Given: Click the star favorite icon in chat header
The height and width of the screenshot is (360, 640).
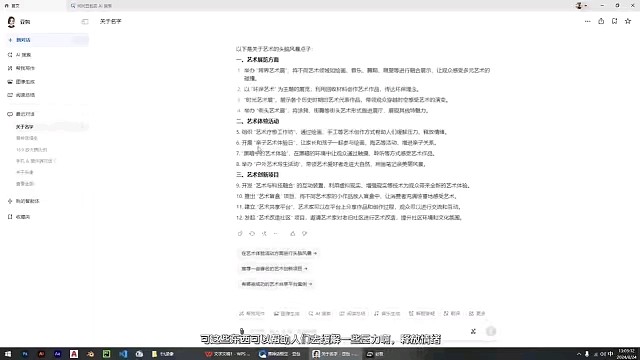Looking at the screenshot, I should point(628,21).
